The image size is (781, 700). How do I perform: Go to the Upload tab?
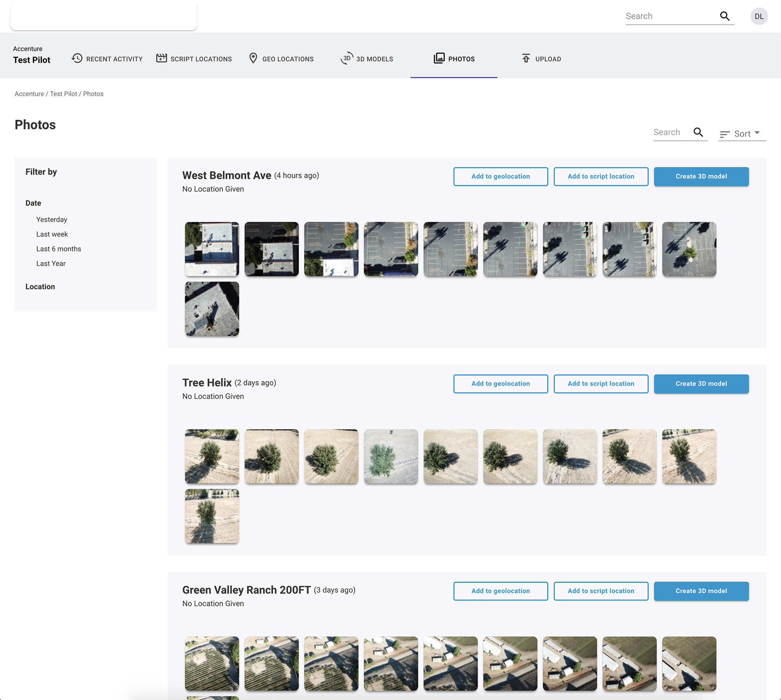pyautogui.click(x=541, y=59)
